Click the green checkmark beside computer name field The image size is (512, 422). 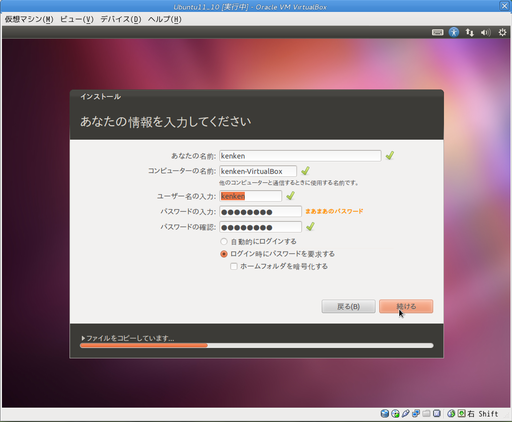305,171
